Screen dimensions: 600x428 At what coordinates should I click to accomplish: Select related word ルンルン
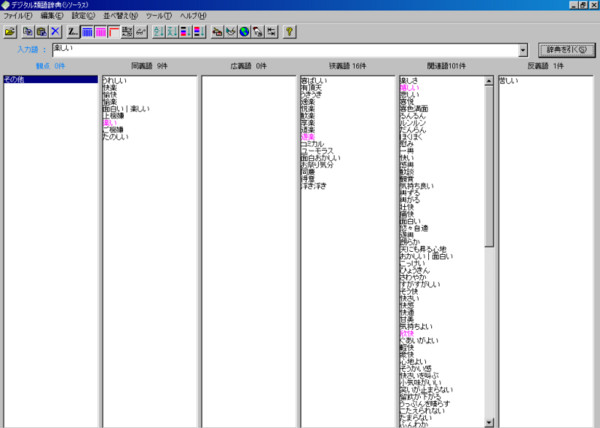412,123
